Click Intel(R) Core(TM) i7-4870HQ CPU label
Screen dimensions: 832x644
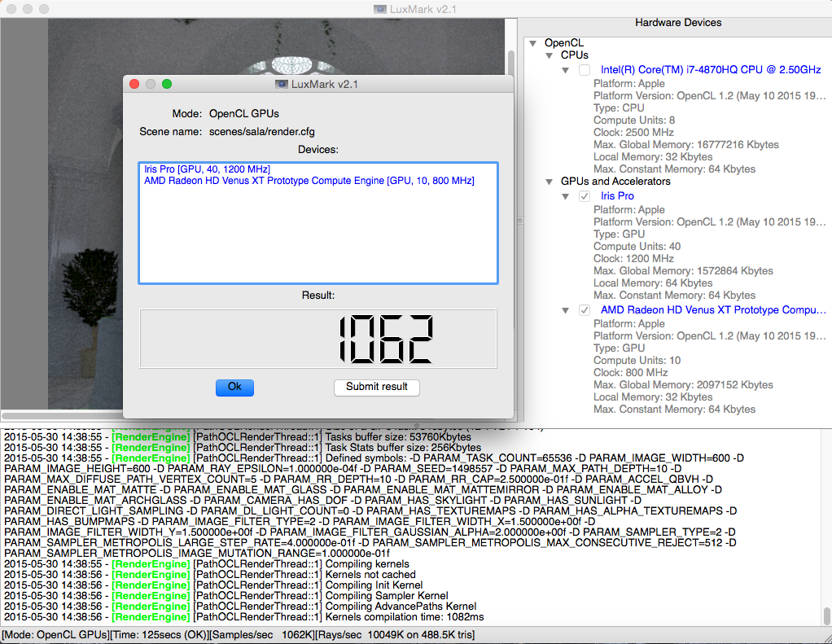coord(711,69)
